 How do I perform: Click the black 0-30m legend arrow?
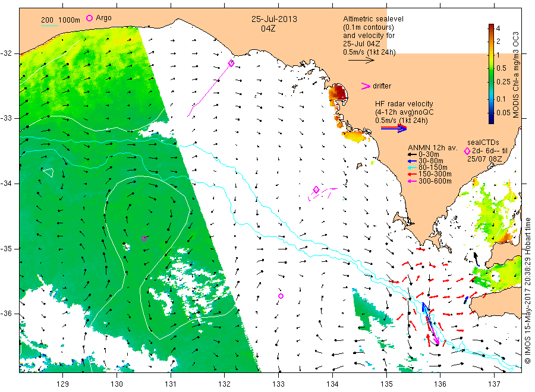click(x=413, y=154)
